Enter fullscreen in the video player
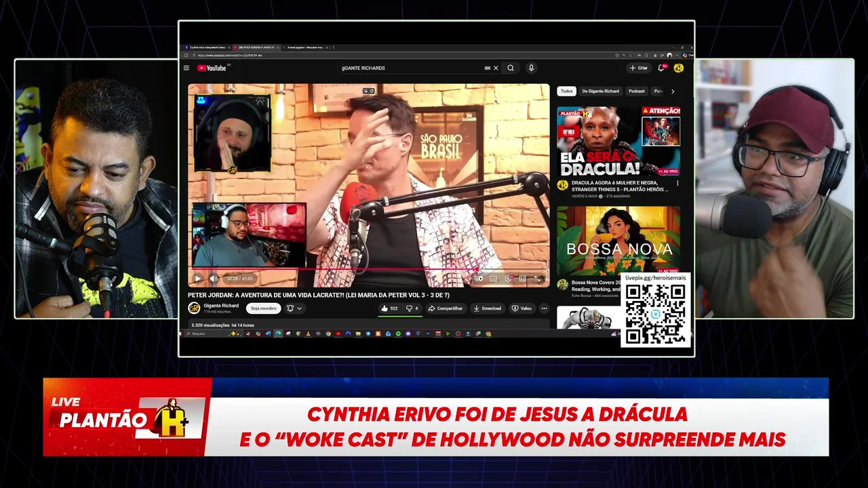Image resolution: width=868 pixels, height=488 pixels. (x=538, y=279)
